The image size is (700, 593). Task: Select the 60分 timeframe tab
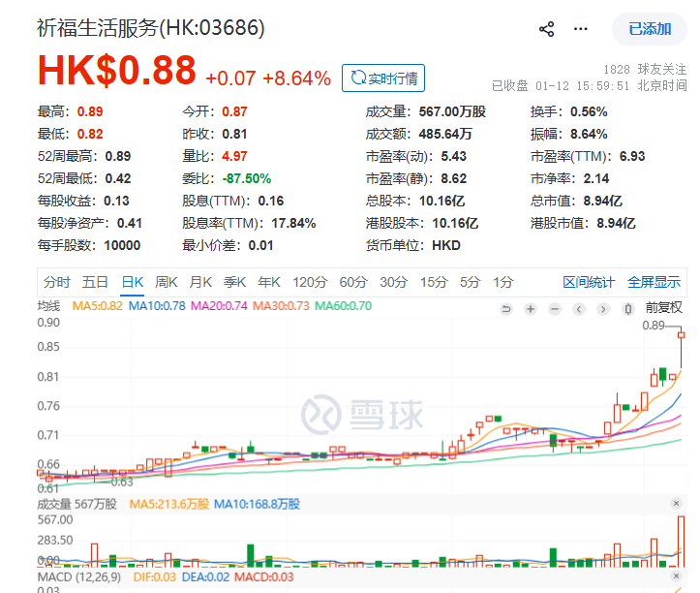[353, 282]
